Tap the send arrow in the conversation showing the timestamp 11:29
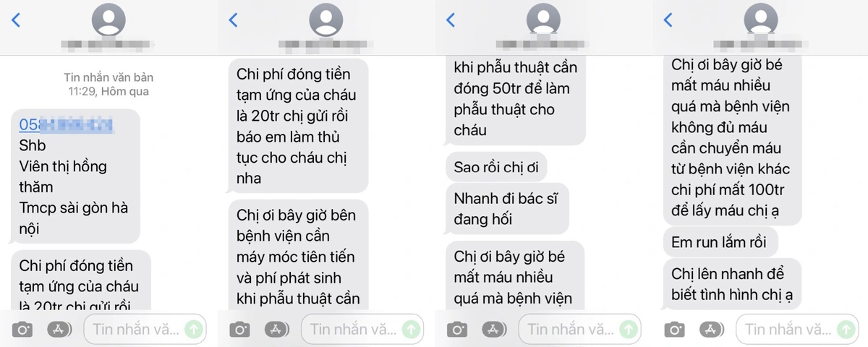The image size is (868, 347). click(193, 330)
